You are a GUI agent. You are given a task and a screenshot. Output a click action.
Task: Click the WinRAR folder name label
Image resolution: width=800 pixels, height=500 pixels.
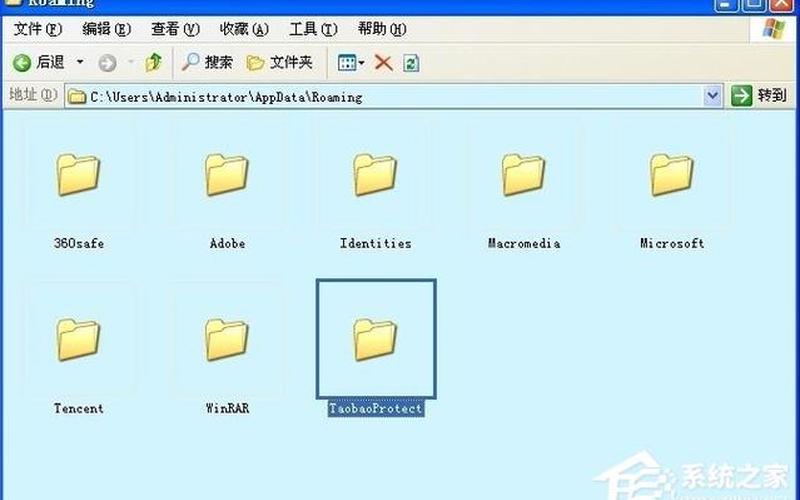pyautogui.click(x=227, y=408)
